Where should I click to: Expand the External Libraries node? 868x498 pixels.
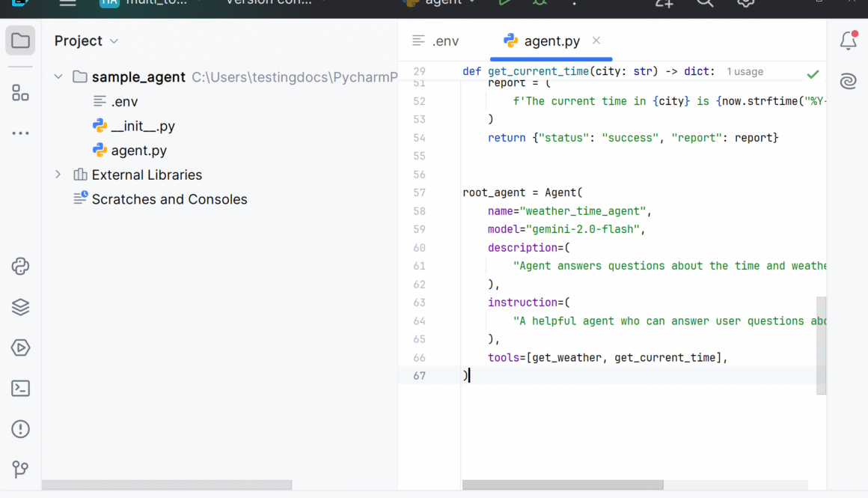click(x=58, y=174)
